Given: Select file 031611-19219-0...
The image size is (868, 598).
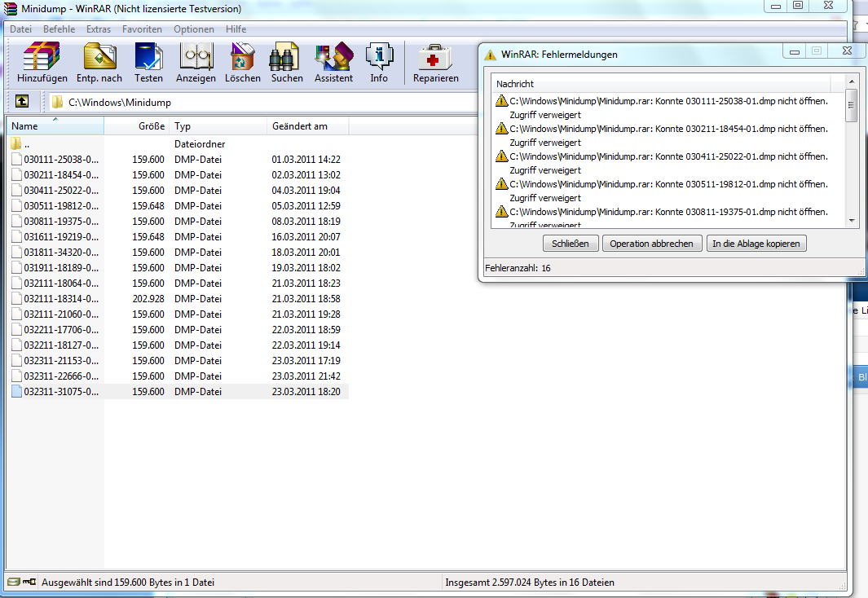Looking at the screenshot, I should coord(61,237).
